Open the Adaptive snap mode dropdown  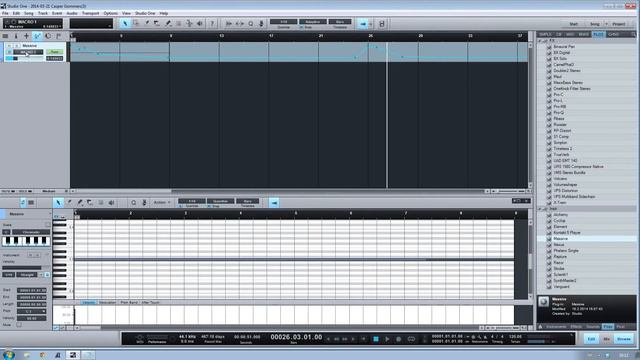(313, 22)
